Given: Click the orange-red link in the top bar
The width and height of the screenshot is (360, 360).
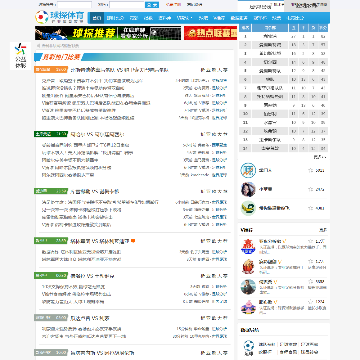Looking at the screenshot, I should coord(173,5).
